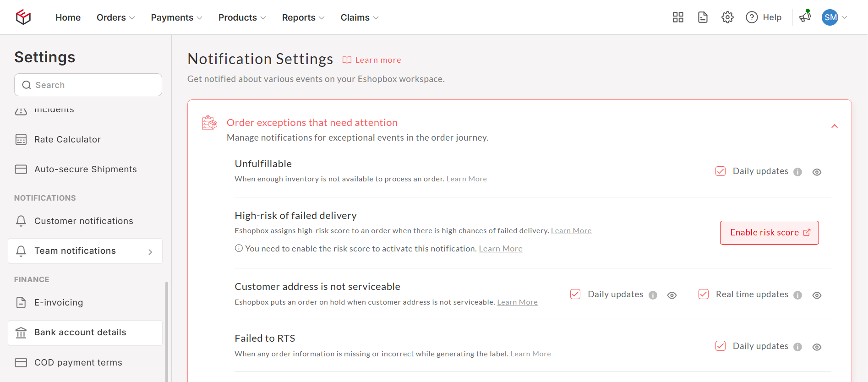
Task: Open Customer notifications in sidebar
Action: point(83,221)
